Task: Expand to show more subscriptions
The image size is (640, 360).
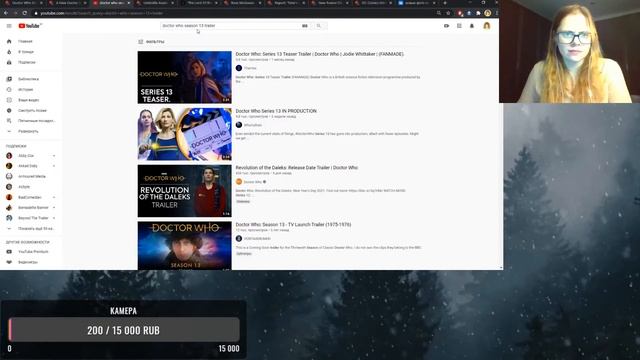Action: pos(32,229)
